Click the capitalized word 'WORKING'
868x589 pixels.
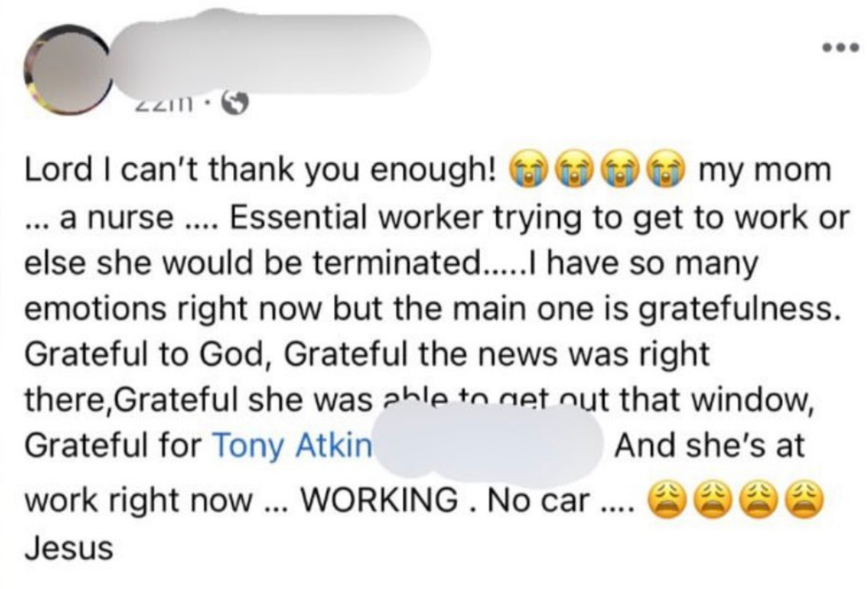click(380, 502)
